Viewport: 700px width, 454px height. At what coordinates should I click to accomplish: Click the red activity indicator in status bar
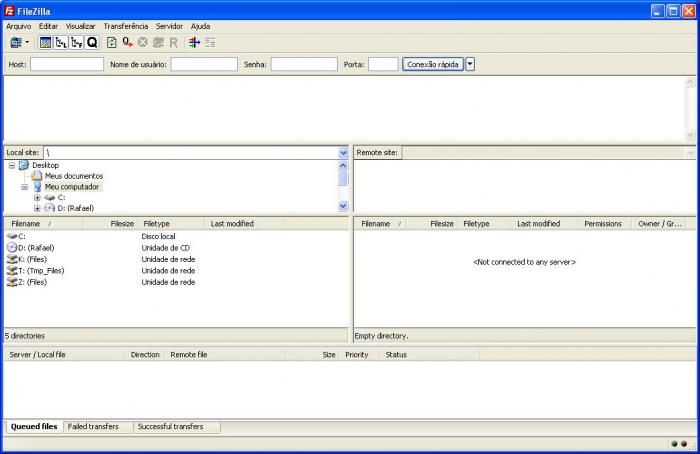684,444
